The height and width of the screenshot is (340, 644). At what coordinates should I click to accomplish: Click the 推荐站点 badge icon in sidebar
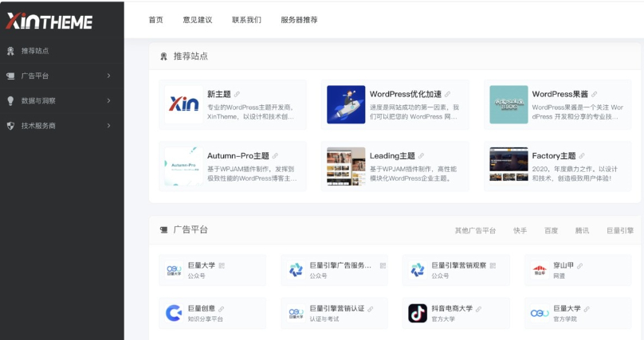(10, 51)
